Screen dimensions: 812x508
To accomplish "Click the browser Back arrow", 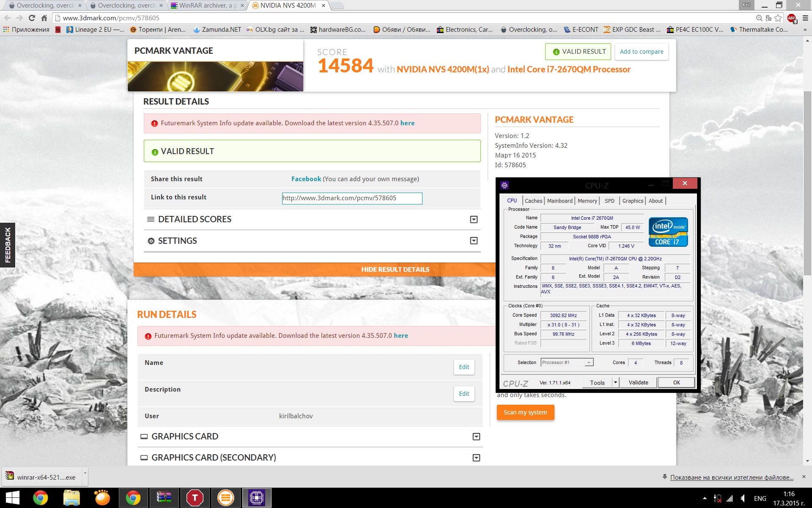I will pyautogui.click(x=7, y=18).
